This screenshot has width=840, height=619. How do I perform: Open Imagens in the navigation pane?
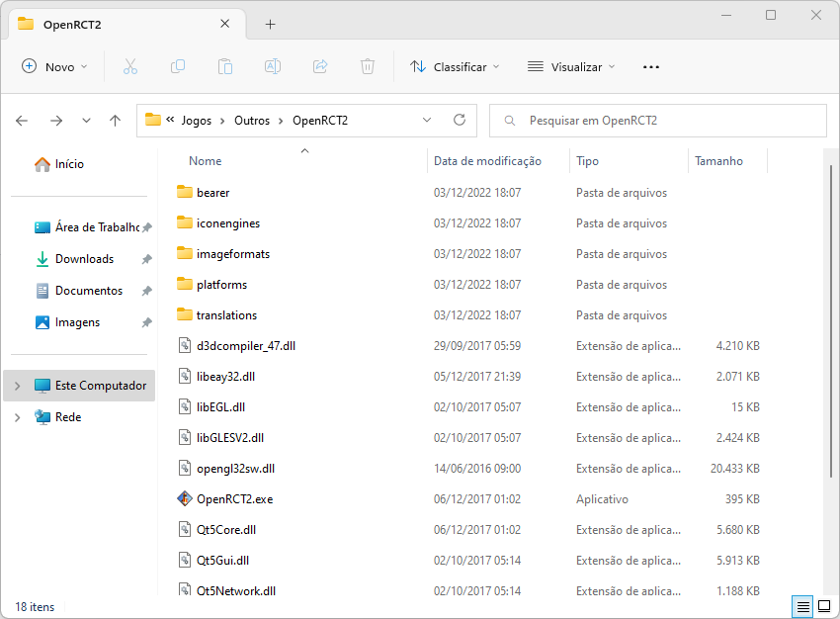tap(77, 322)
